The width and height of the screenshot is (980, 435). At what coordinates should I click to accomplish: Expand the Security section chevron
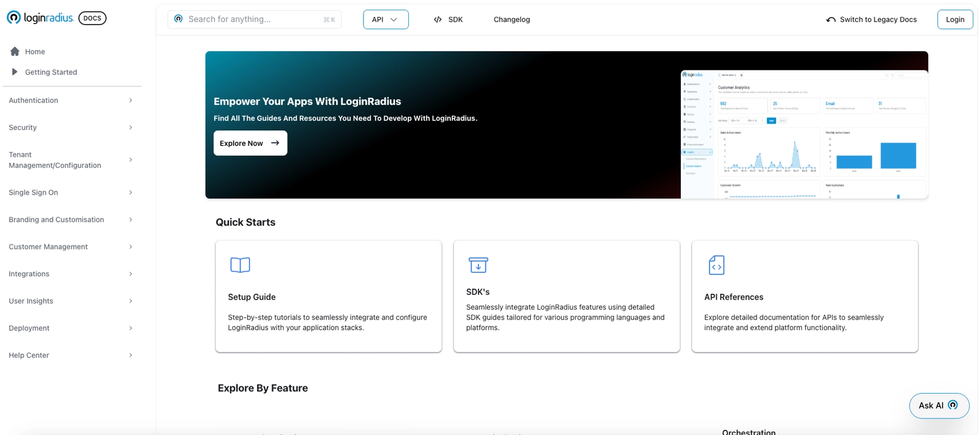[x=131, y=127]
